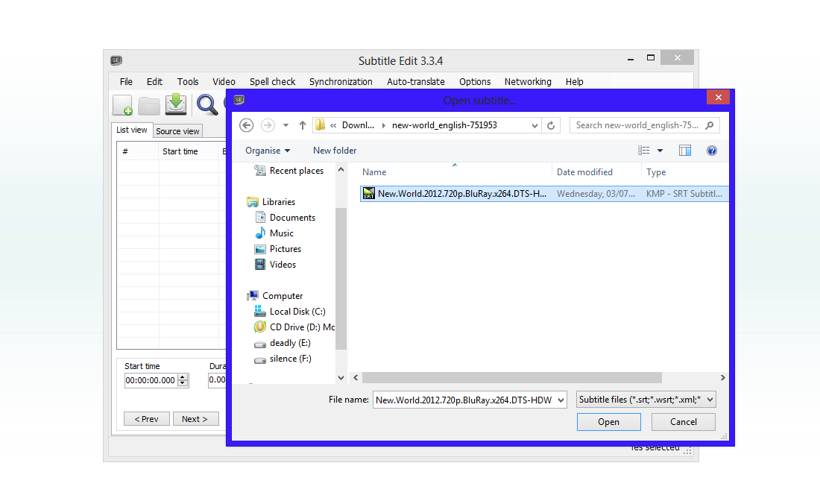This screenshot has height=504, width=820.
Task: Open Recent places in sidebar
Action: coord(289,171)
